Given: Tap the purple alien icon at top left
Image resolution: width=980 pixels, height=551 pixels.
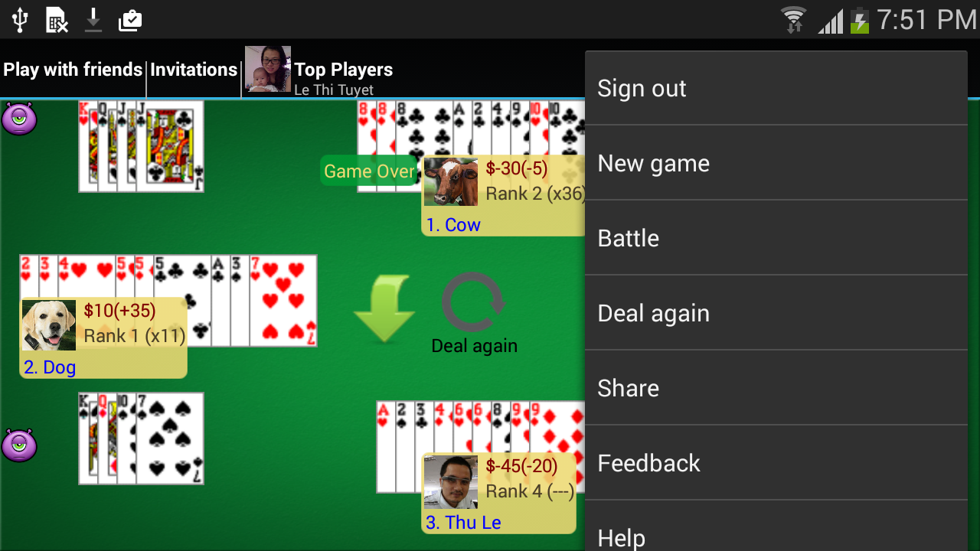Looking at the screenshot, I should click(19, 119).
